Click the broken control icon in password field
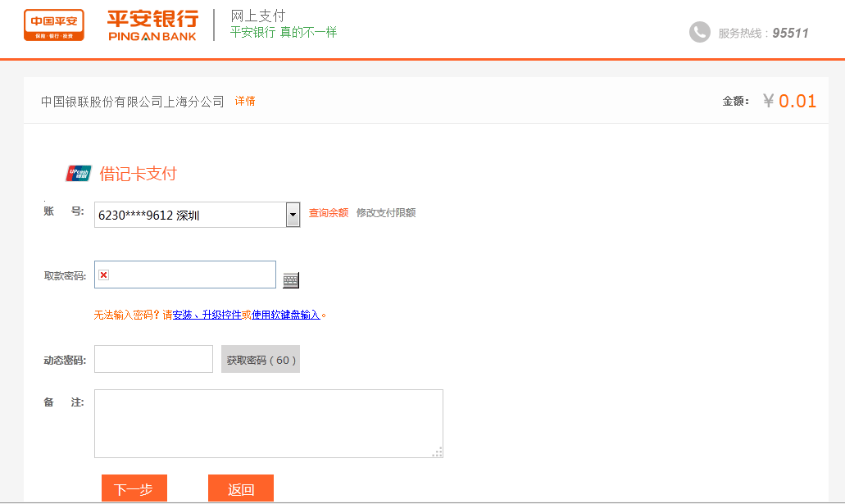 (x=104, y=275)
